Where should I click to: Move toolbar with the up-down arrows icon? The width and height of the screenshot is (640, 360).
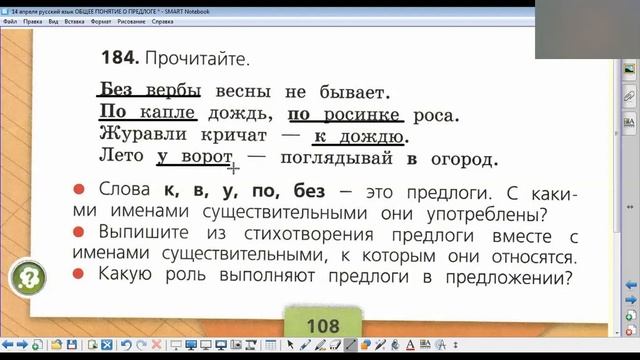click(456, 345)
